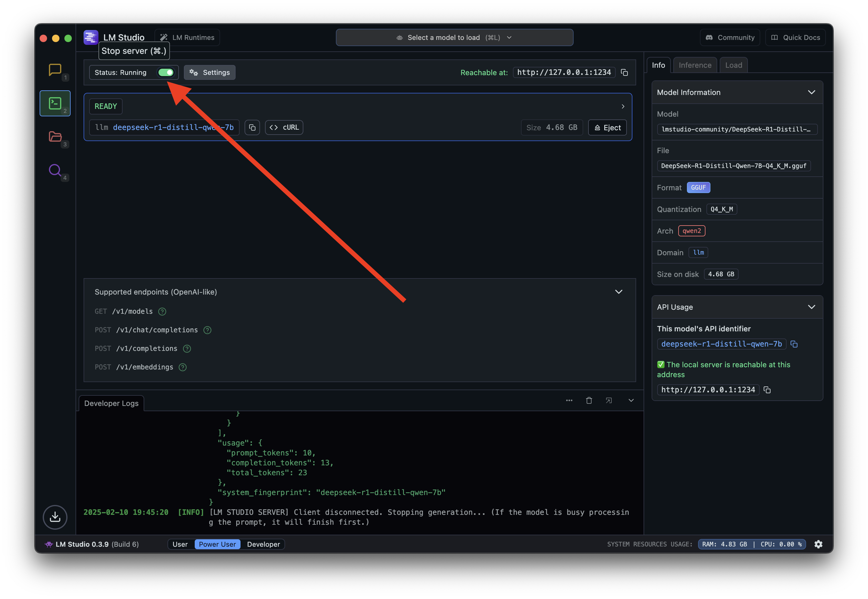This screenshot has width=868, height=599.
Task: Open the settings gear in status bar
Action: 819,544
